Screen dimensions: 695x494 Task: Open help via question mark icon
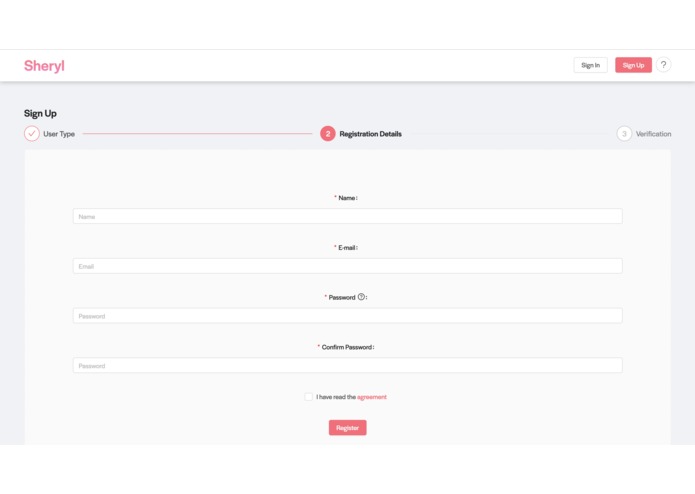tap(663, 65)
